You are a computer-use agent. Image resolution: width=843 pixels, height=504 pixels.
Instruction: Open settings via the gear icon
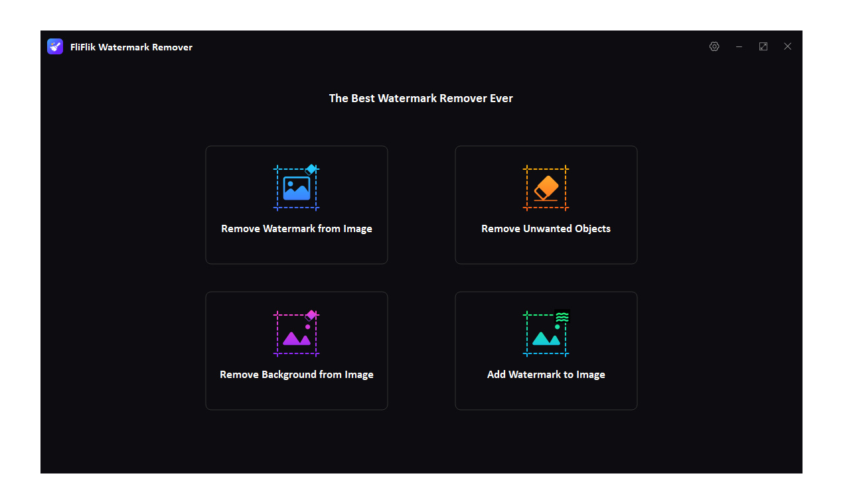coord(714,46)
